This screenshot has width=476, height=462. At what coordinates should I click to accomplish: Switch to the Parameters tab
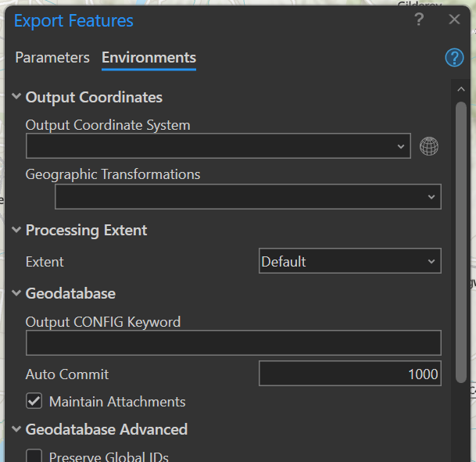[52, 57]
